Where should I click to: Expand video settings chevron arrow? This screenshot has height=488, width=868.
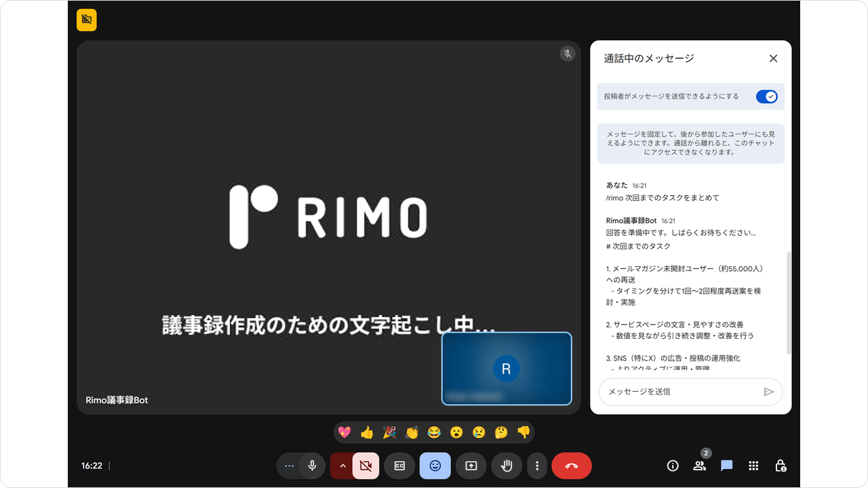(342, 466)
